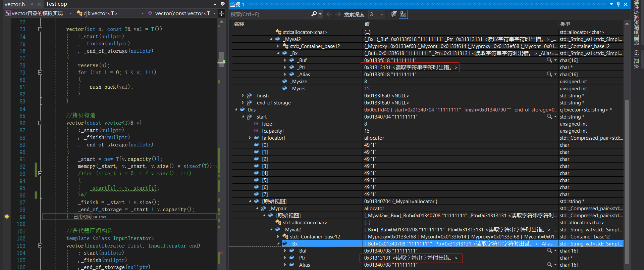Open the search options dropdown arrow
The width and height of the screenshot is (644, 270).
(320, 14)
